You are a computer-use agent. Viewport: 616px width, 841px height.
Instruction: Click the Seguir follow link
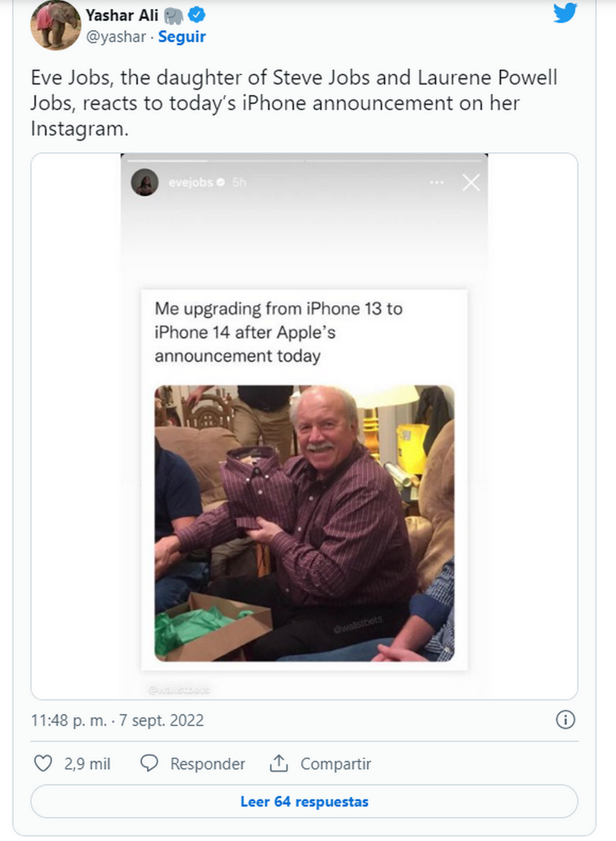pos(182,37)
